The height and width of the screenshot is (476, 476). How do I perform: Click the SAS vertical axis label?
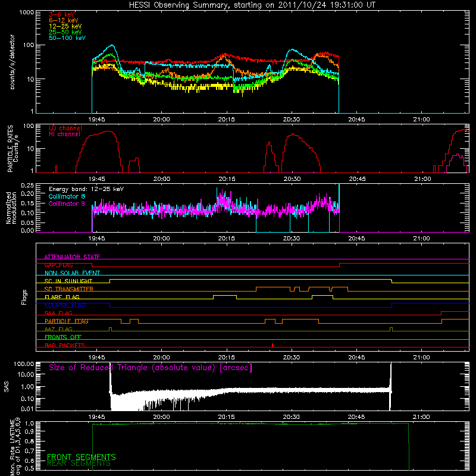click(x=7, y=387)
